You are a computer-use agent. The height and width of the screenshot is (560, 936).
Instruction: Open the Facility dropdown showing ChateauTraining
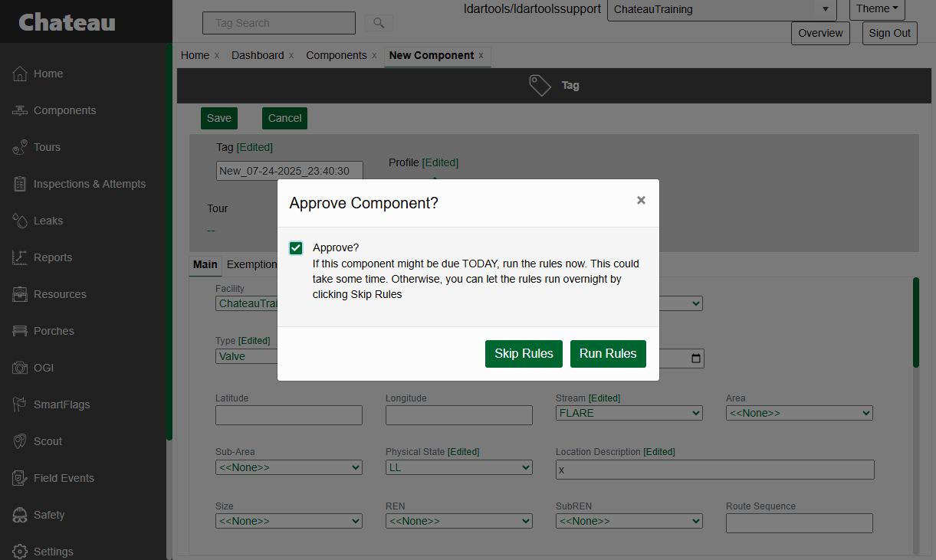(x=247, y=303)
